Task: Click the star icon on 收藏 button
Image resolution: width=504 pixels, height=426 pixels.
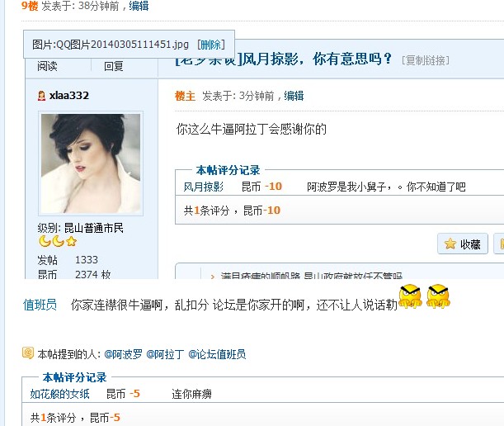Action: coord(450,244)
